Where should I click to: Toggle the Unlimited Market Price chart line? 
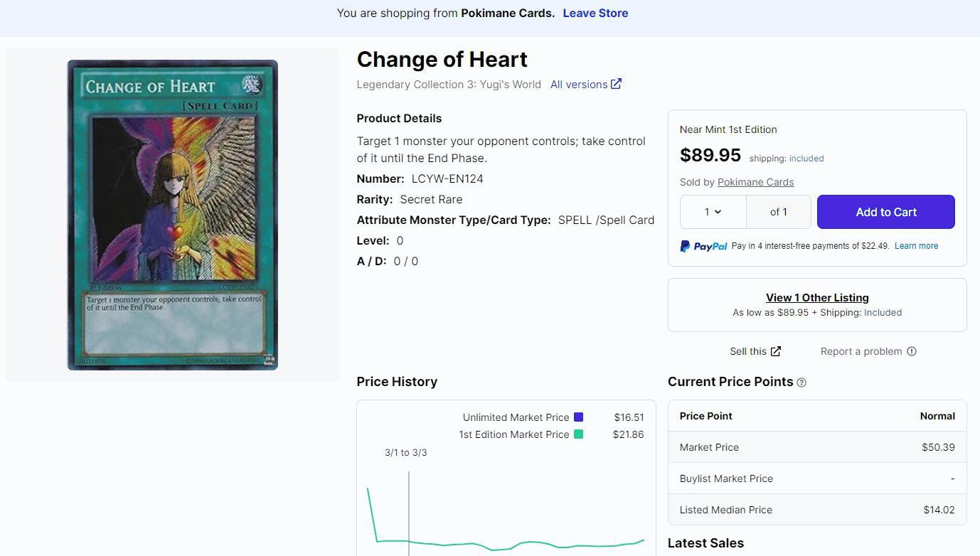pos(516,417)
